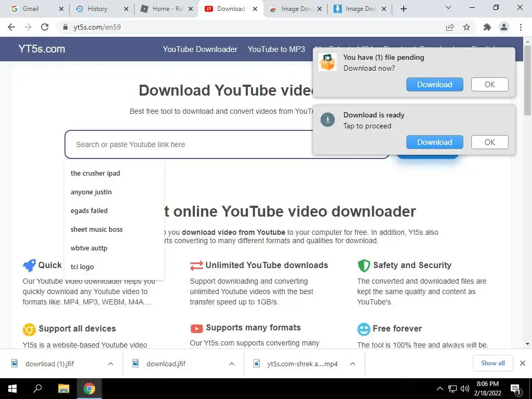Screen dimensions: 532x399
Task: Expand options for download.jfif
Action: 232,364
